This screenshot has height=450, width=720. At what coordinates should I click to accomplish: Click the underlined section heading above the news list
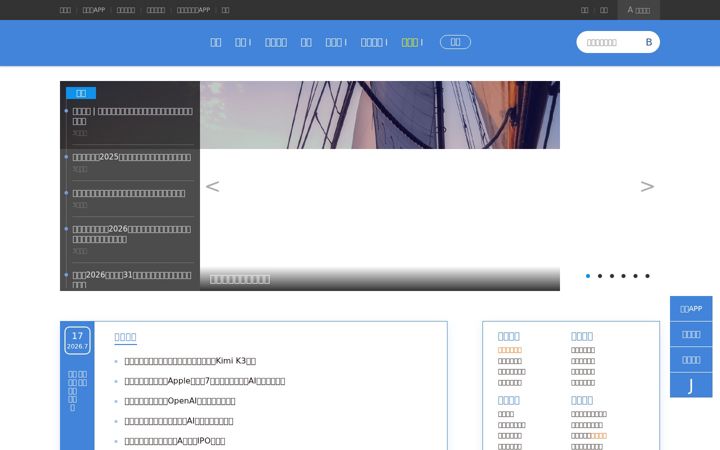(x=125, y=337)
